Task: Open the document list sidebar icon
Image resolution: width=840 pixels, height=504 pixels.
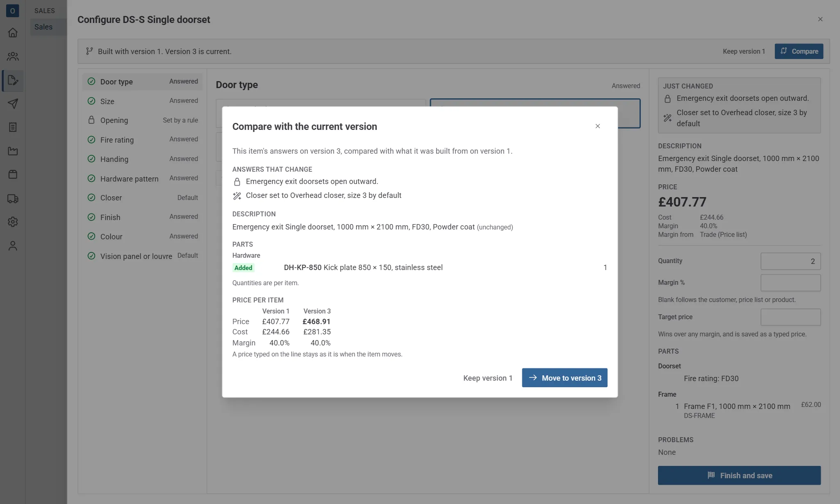Action: click(13, 127)
